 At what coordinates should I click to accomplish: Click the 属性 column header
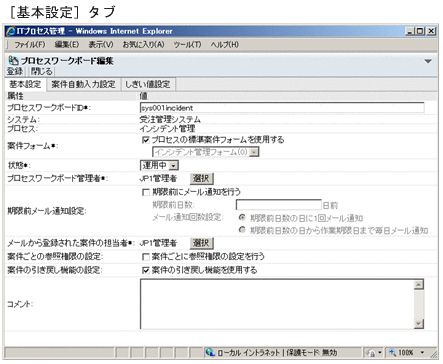click(x=15, y=96)
